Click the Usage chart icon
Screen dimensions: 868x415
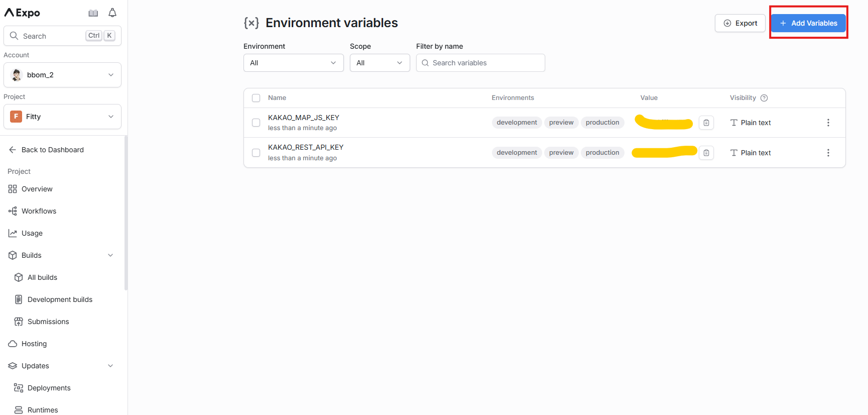point(13,233)
